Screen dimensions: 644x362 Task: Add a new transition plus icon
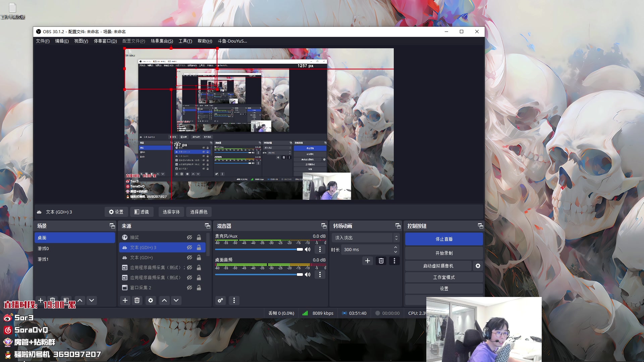click(368, 261)
